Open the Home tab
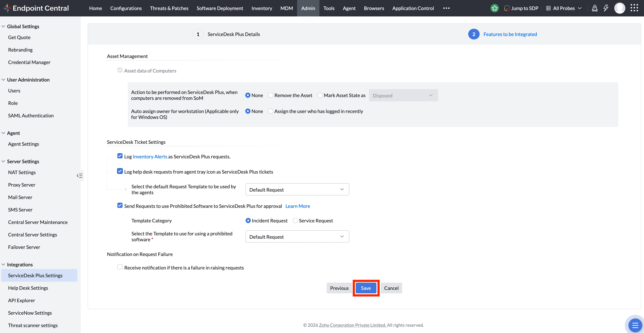Viewport: 644px width, 333px height. [96, 8]
